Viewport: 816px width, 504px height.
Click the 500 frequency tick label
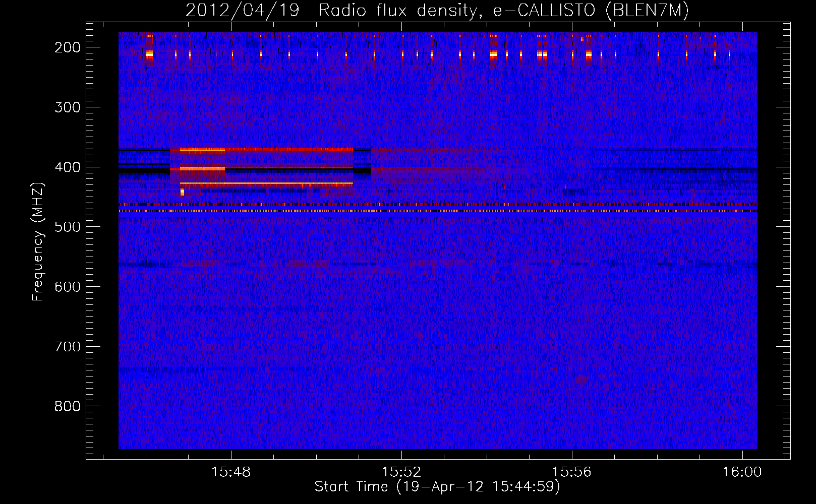[68, 227]
